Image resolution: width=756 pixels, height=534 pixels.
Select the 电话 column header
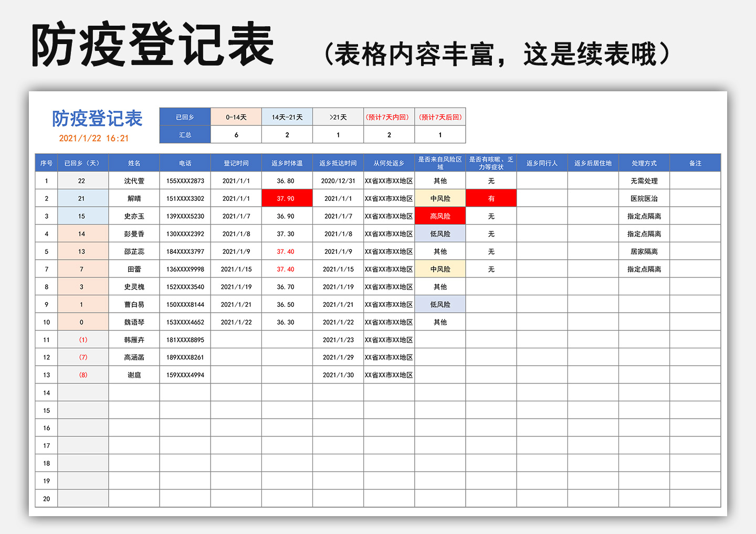click(x=185, y=163)
